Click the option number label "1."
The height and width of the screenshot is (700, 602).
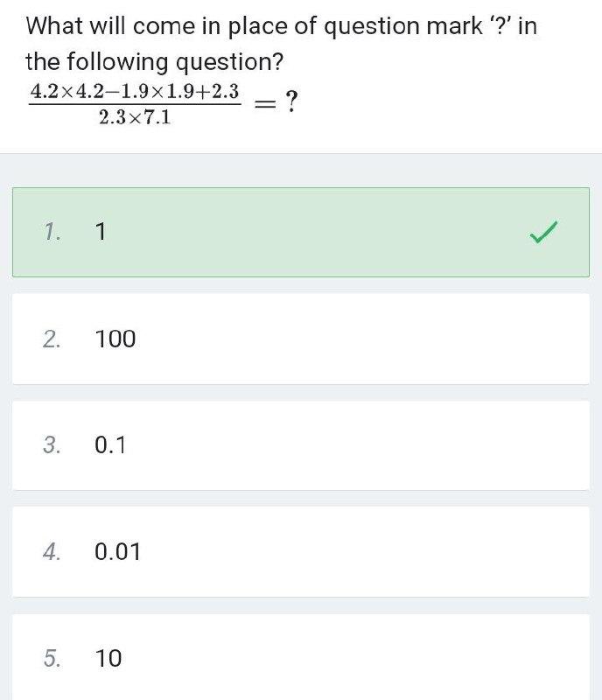coord(52,232)
